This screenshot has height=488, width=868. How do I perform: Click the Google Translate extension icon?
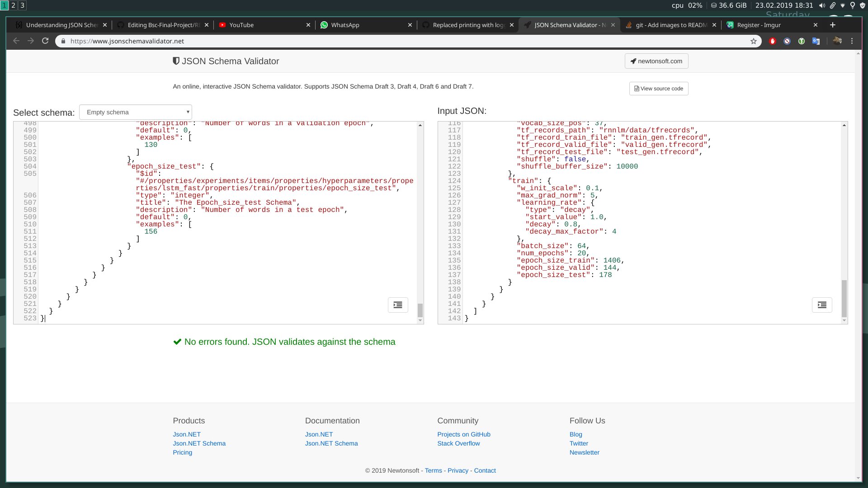(x=816, y=41)
